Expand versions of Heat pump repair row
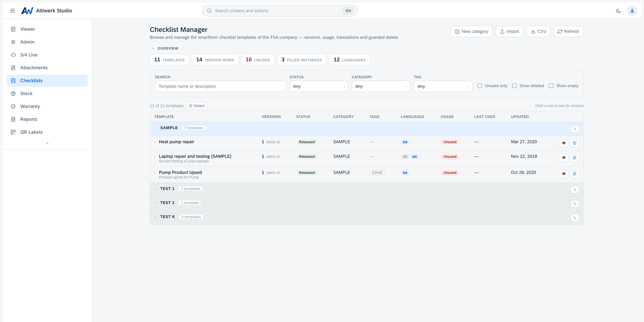 (155, 142)
